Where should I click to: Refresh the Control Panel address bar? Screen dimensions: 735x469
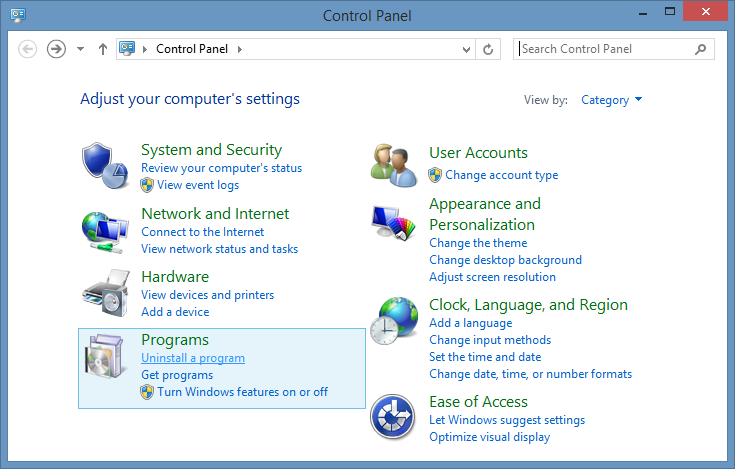pyautogui.click(x=488, y=49)
